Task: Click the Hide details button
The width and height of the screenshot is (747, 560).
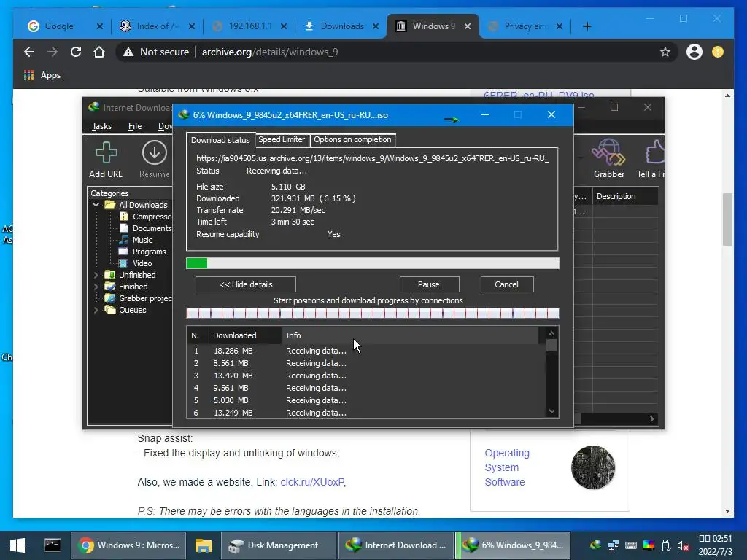Action: [246, 284]
